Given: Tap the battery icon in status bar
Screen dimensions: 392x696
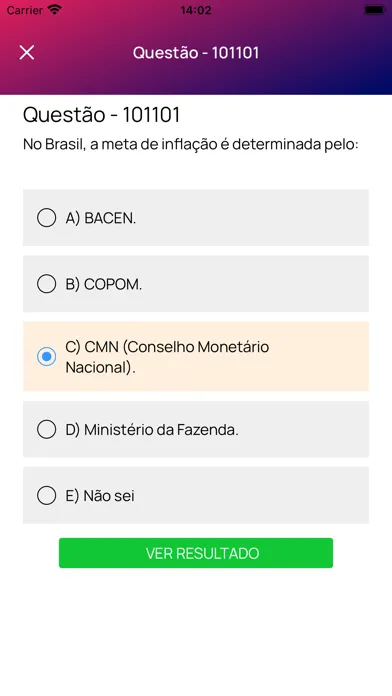Looking at the screenshot, I should point(374,9).
